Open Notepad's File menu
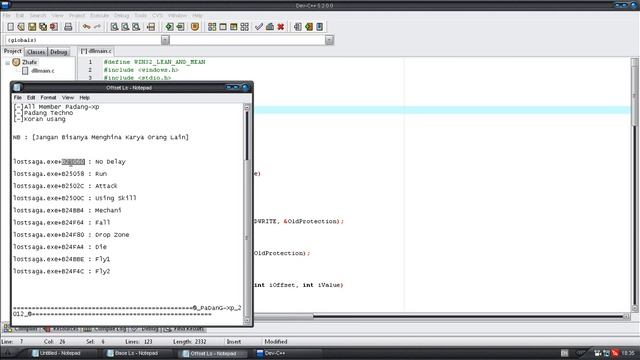 click(x=18, y=98)
